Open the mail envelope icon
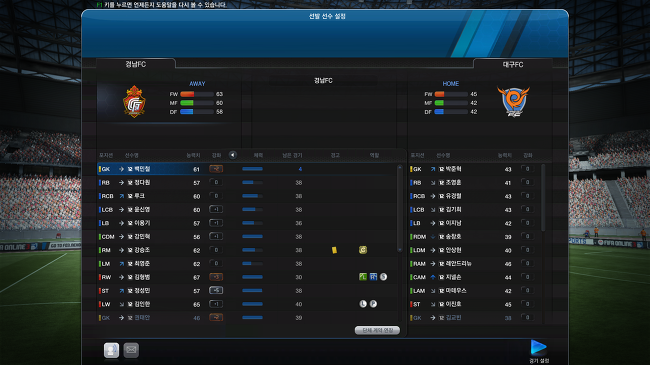The width and height of the screenshot is (650, 365). 131,350
